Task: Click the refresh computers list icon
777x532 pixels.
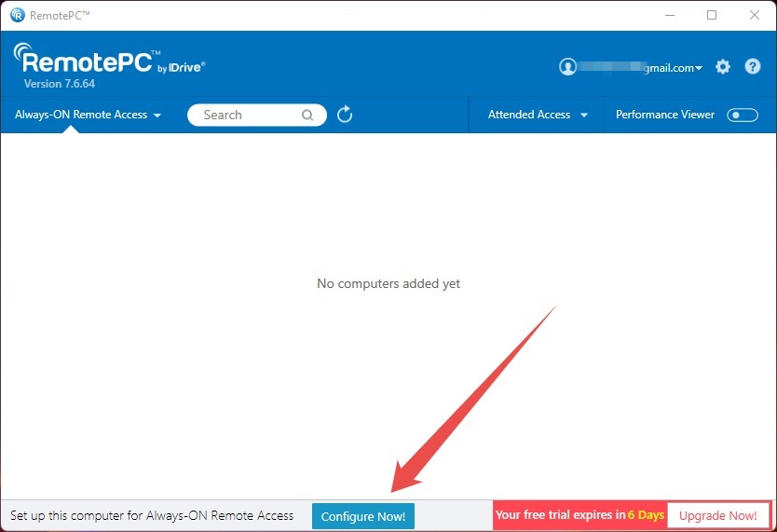Action: (345, 115)
